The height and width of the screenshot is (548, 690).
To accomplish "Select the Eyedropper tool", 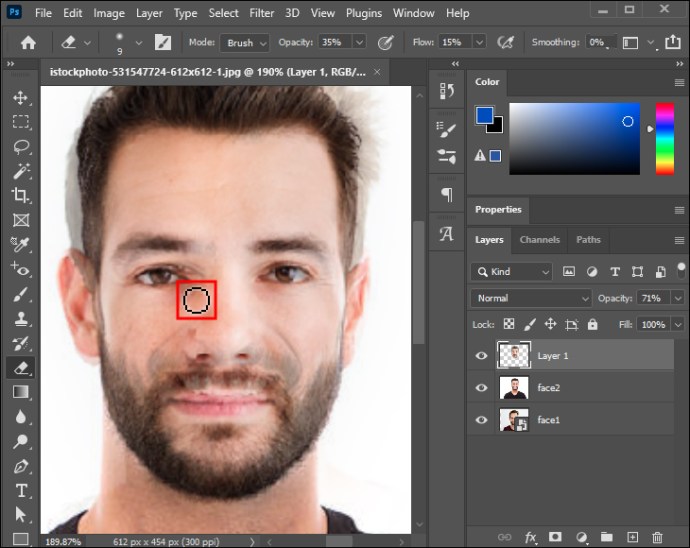I will [21, 244].
